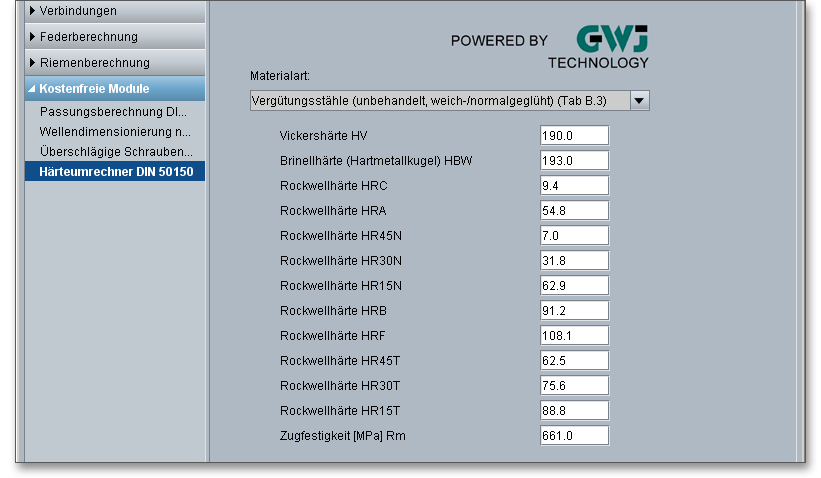Open the Materialart dropdown arrow

coord(640,100)
